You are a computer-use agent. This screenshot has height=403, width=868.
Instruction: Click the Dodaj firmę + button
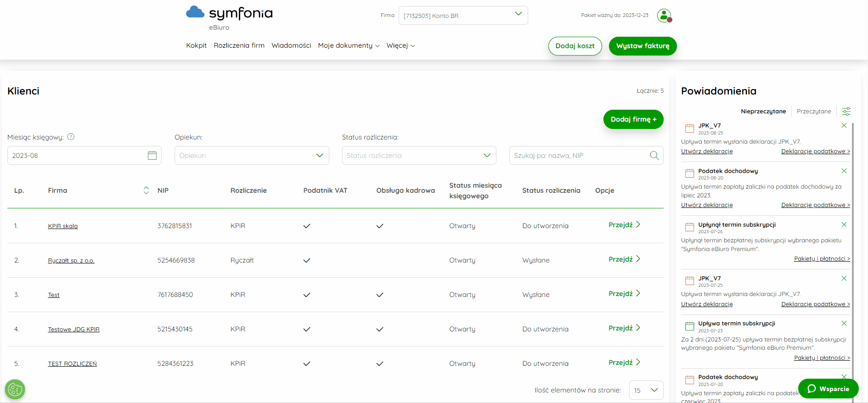pyautogui.click(x=633, y=119)
